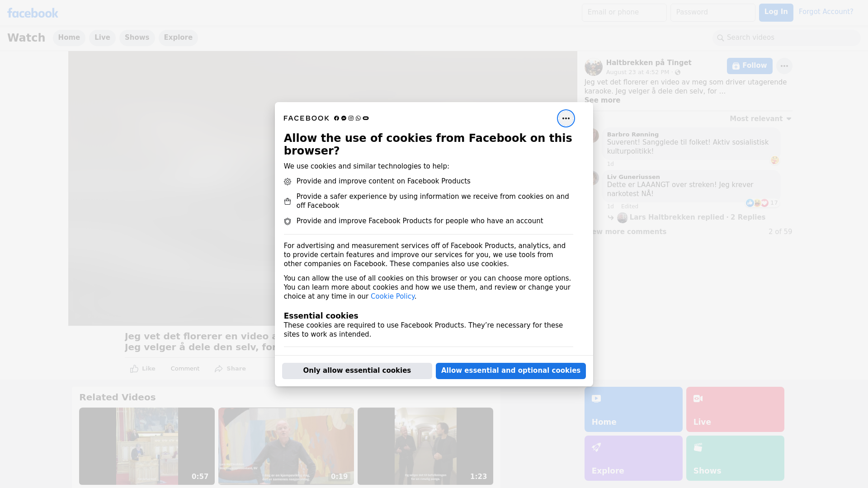
Task: Click the Live tile camera icon
Action: click(698, 399)
